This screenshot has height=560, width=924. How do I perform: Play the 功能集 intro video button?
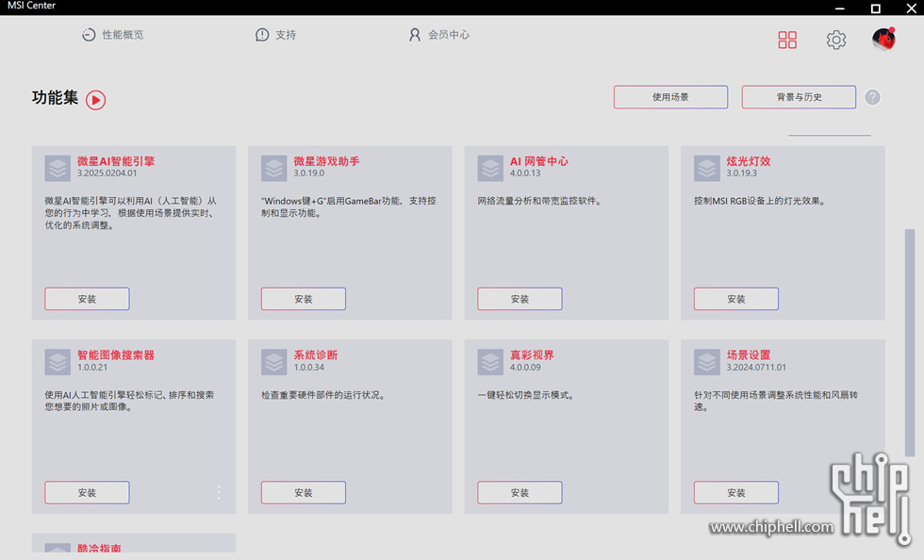click(95, 100)
